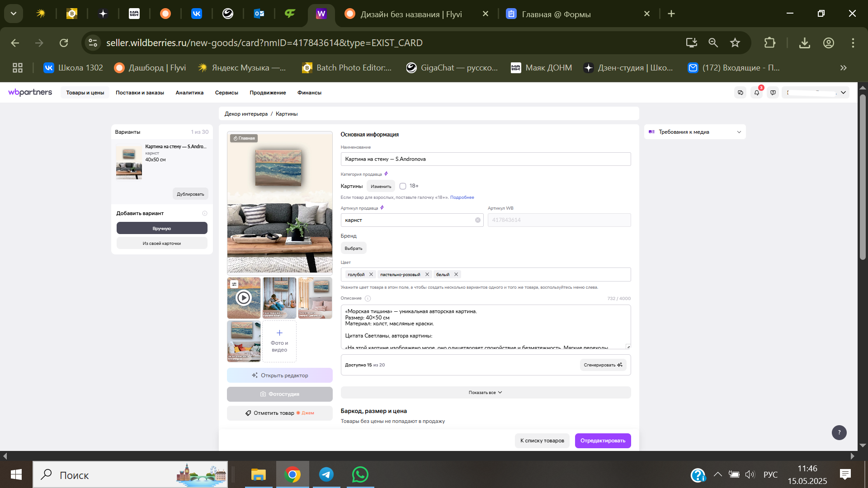Remove the пастельно-розовый color tag
This screenshot has height=488, width=868.
pos(427,274)
